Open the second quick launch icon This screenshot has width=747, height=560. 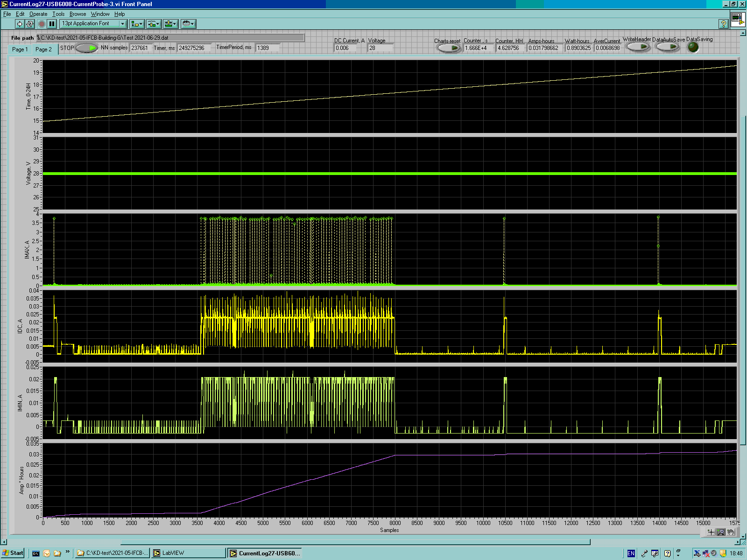46,553
